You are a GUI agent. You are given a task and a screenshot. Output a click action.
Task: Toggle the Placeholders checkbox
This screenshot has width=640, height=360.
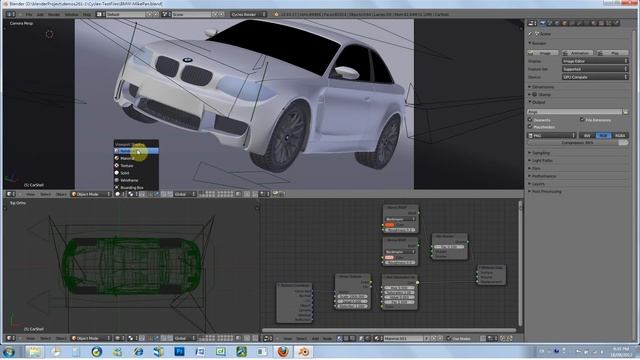531,127
